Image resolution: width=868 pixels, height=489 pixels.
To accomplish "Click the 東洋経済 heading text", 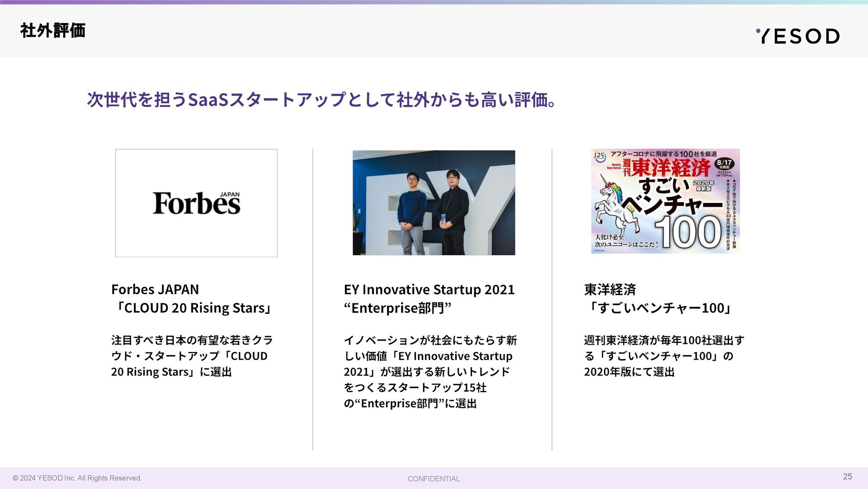I will pos(610,289).
